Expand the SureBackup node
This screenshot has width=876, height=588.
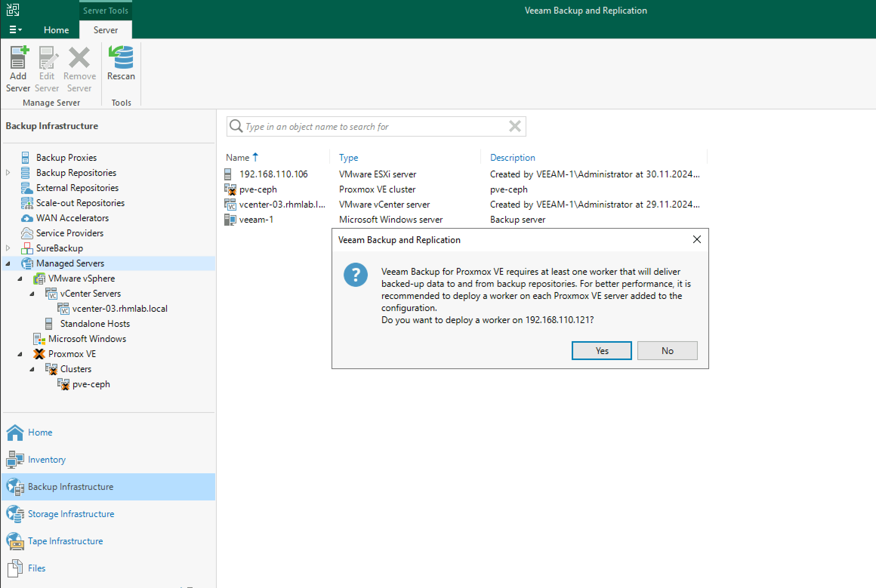coord(8,248)
